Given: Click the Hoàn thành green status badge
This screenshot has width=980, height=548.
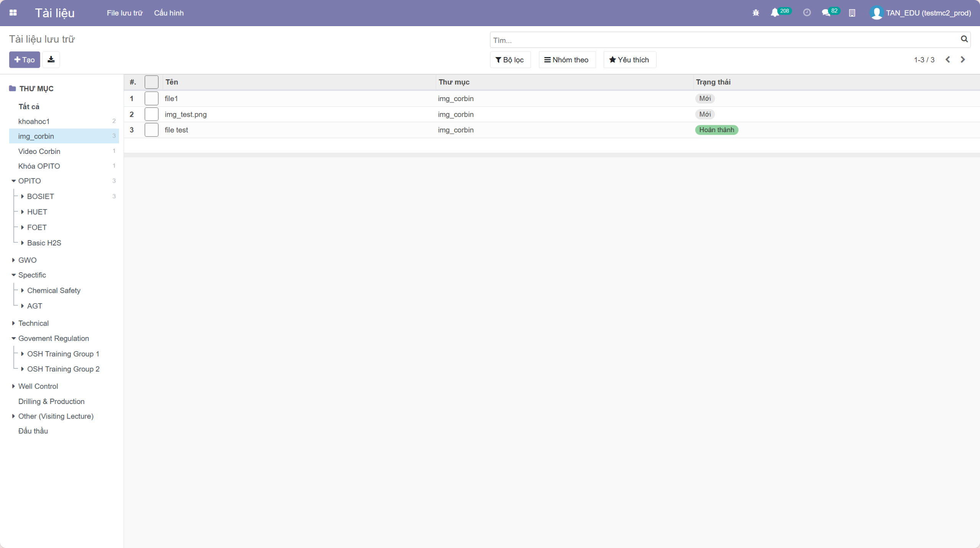Looking at the screenshot, I should pos(716,130).
